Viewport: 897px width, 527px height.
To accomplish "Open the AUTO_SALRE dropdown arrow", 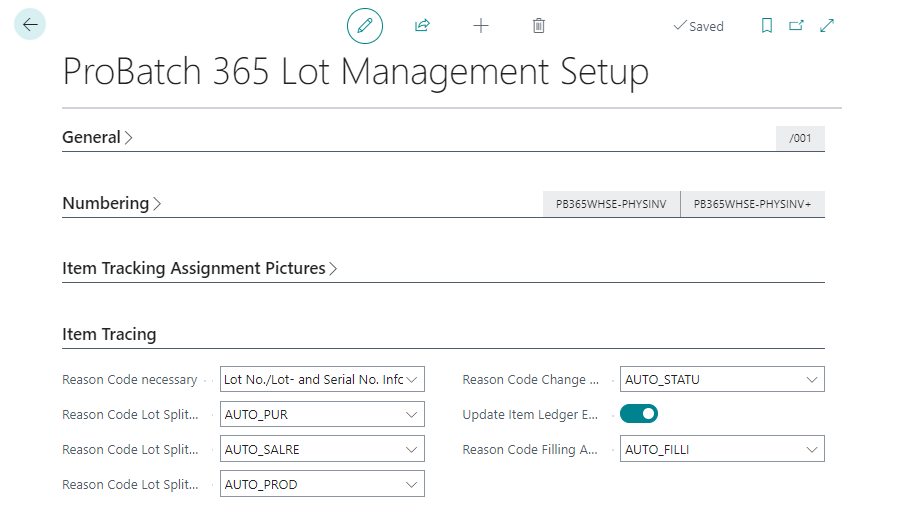I will click(x=411, y=450).
